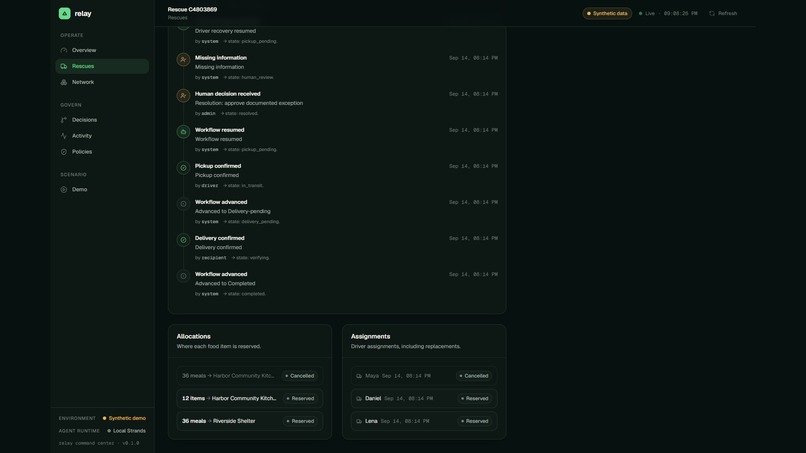806x453 pixels.
Task: Click the Rescue C4803869 page title
Action: point(192,9)
